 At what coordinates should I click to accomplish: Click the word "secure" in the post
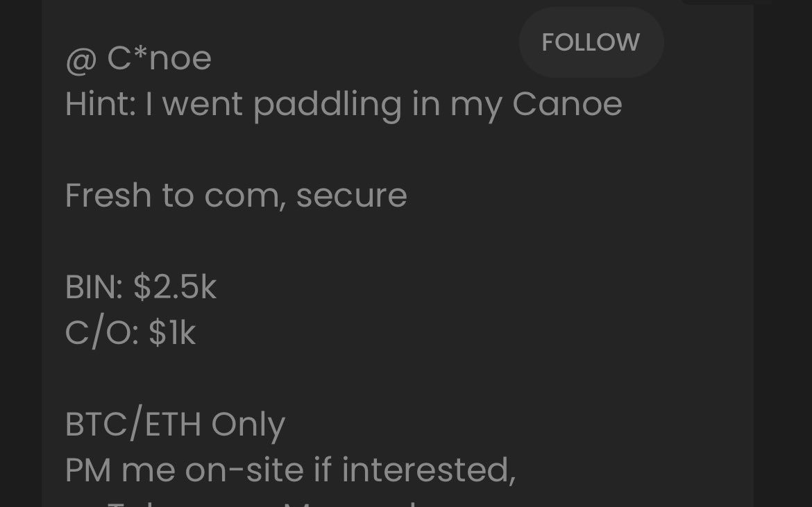[x=351, y=196]
